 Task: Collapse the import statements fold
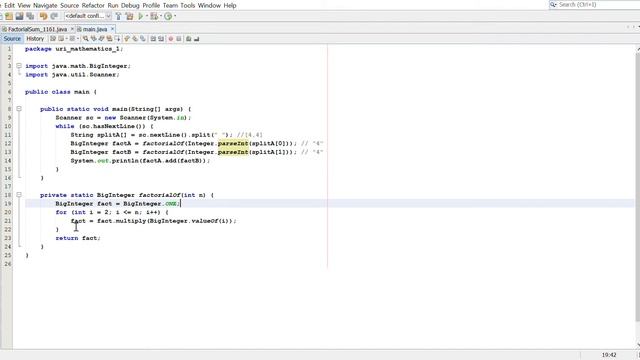click(19, 66)
